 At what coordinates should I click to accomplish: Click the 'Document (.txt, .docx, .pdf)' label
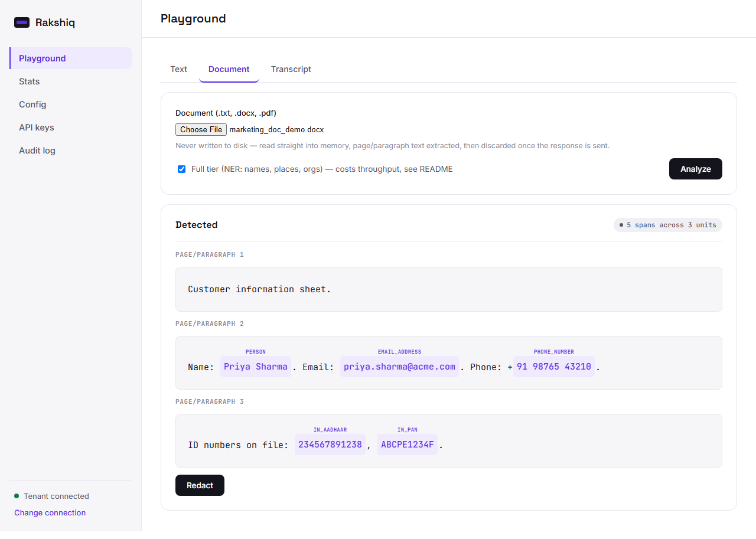pyautogui.click(x=226, y=113)
